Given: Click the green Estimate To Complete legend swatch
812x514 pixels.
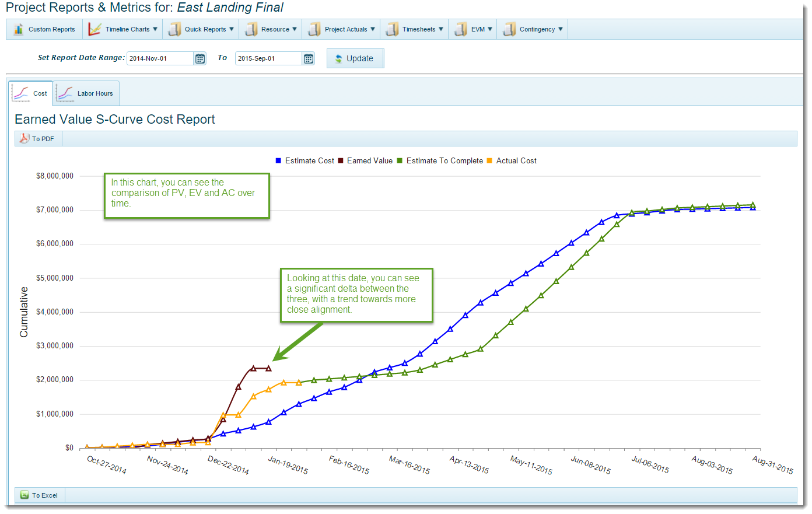Looking at the screenshot, I should click(400, 160).
